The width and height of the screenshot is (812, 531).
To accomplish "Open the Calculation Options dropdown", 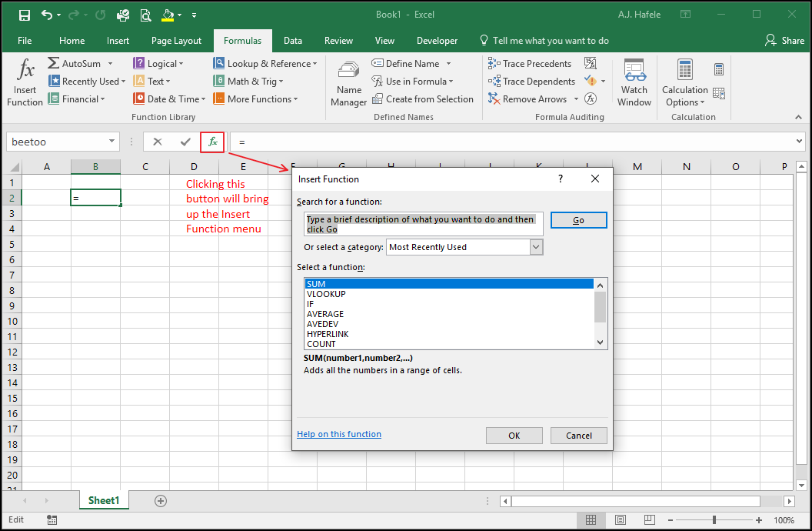I will [685, 83].
